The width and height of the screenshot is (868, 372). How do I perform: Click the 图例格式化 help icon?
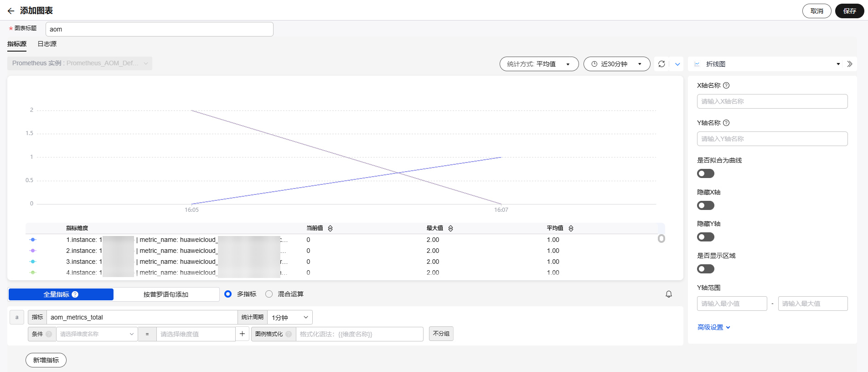coord(289,334)
